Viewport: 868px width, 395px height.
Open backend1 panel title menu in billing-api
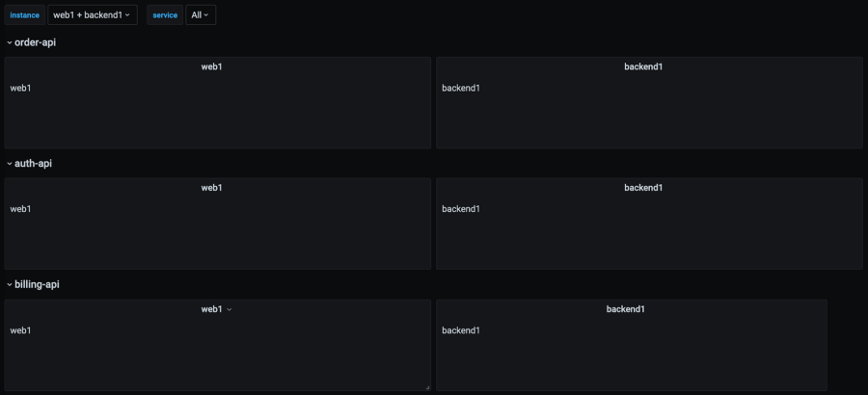(x=625, y=309)
